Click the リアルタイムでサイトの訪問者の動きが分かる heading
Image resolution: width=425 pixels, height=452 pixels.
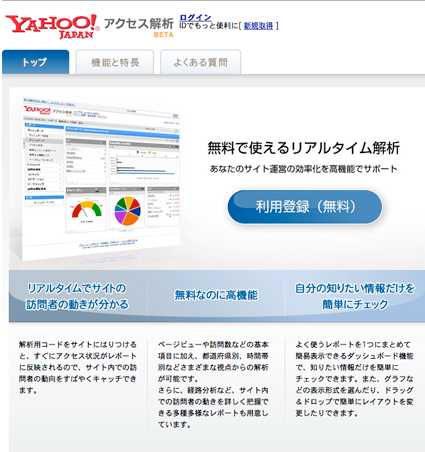(77, 296)
